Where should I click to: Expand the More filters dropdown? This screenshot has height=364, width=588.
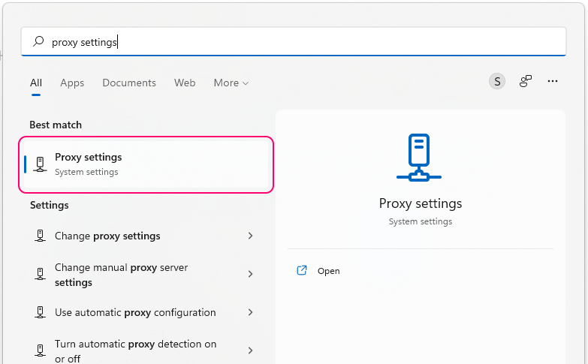click(x=231, y=83)
